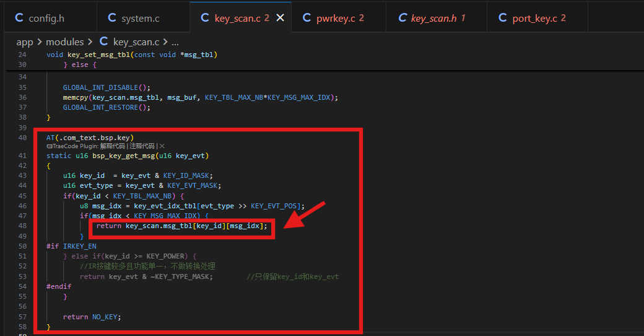Click the C file icon on the port_key.c tab
The width and height of the screenshot is (644, 336).
point(502,18)
